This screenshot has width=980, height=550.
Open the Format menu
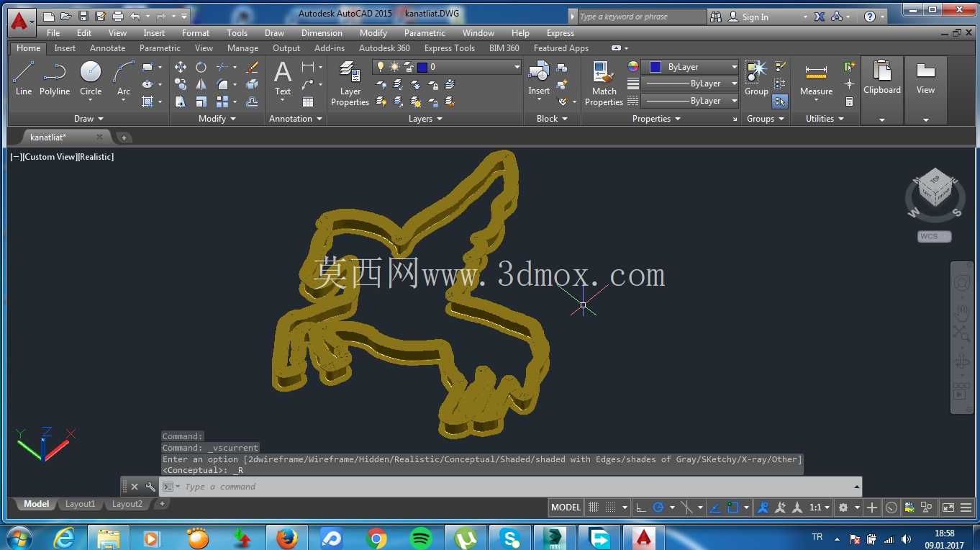[196, 33]
